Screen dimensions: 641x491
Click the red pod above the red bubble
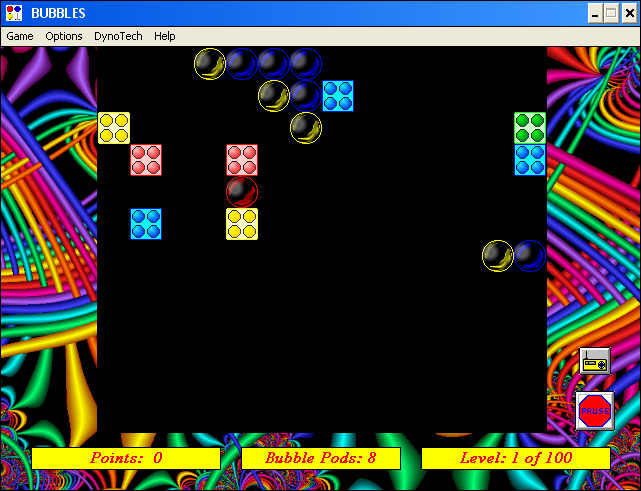tap(242, 160)
